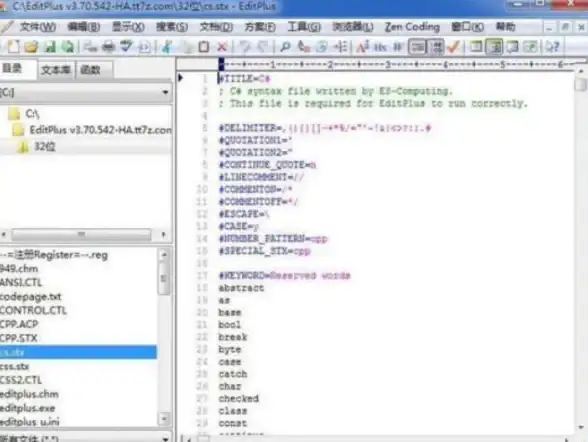Select the Register .reg file
The image size is (588, 442).
pyautogui.click(x=54, y=255)
